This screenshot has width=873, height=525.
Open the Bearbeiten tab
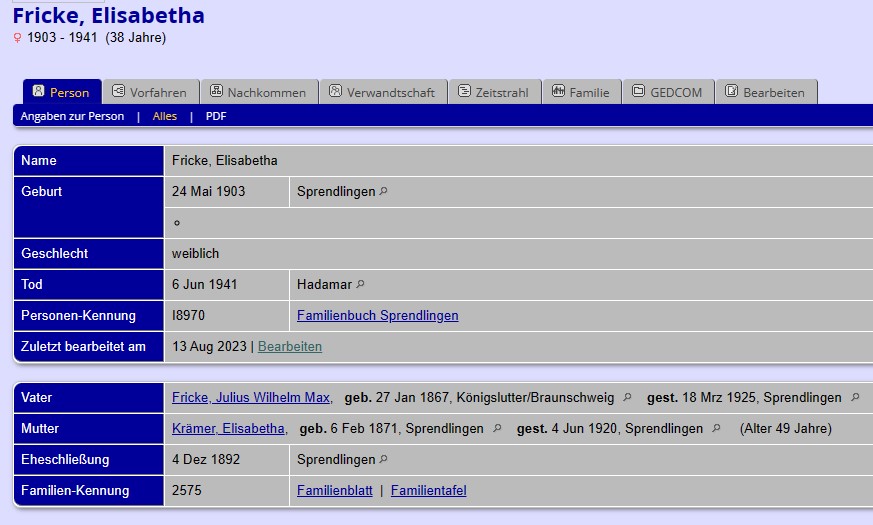point(766,92)
